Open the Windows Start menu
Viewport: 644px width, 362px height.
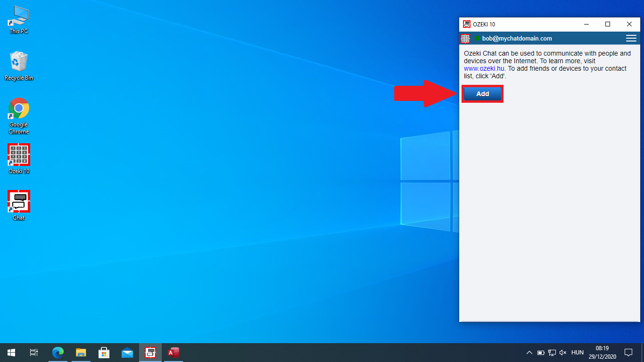tap(11, 352)
